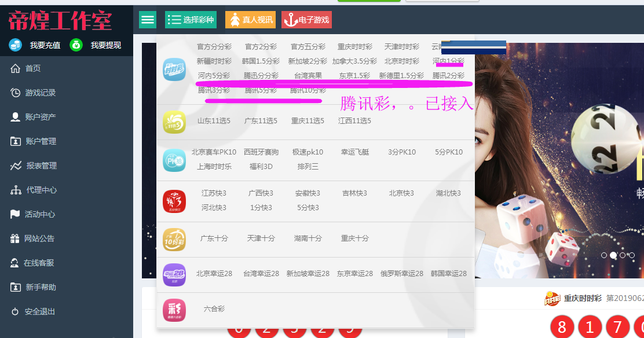The image size is (644, 338).
Task: Open the 选择彩种 lottery selector dropdown
Action: 191,20
